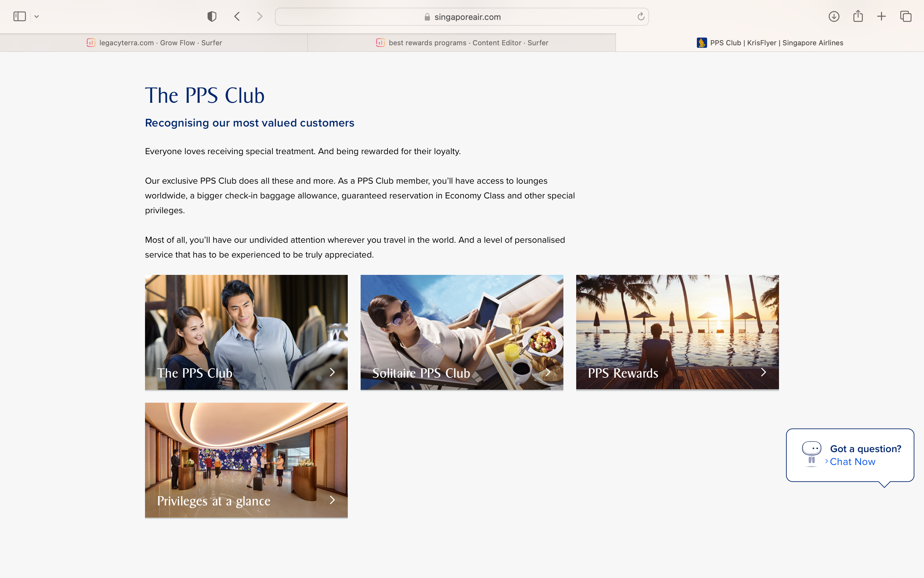Viewport: 924px width, 578px height.
Task: Open the privacy report shield icon
Action: coord(212,16)
